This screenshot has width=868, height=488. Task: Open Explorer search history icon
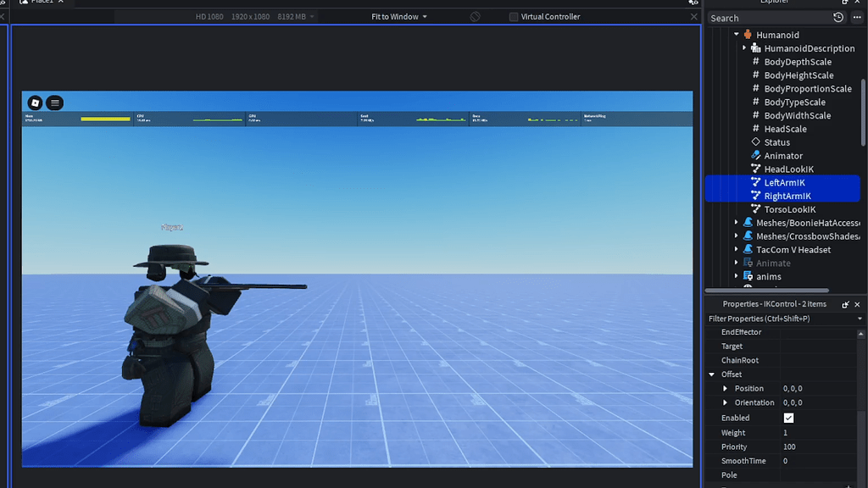838,18
